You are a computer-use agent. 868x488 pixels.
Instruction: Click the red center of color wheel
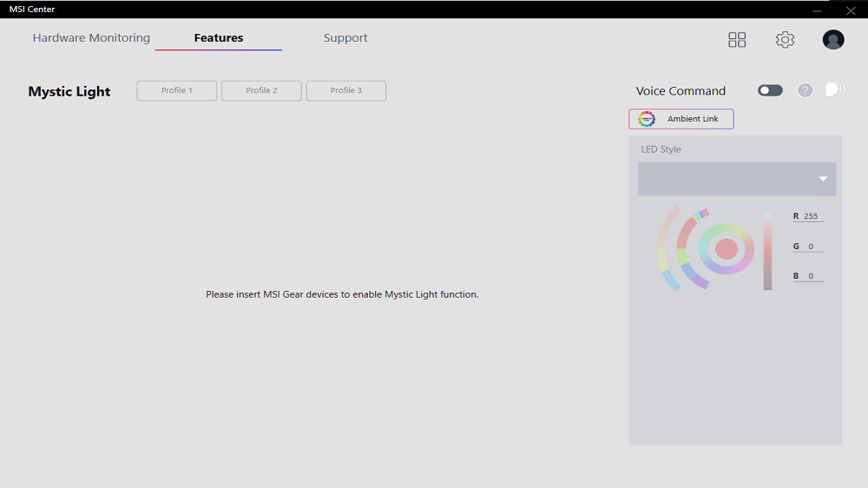pyautogui.click(x=727, y=249)
